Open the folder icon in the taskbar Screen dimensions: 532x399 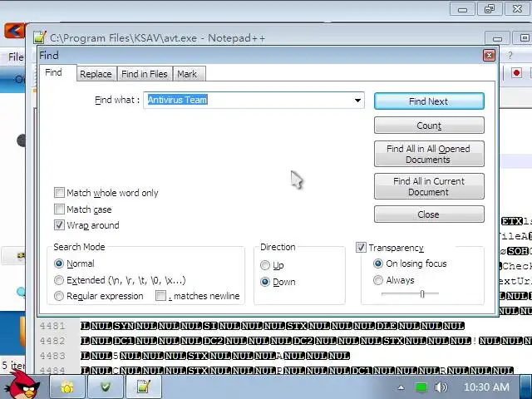[x=67, y=387]
